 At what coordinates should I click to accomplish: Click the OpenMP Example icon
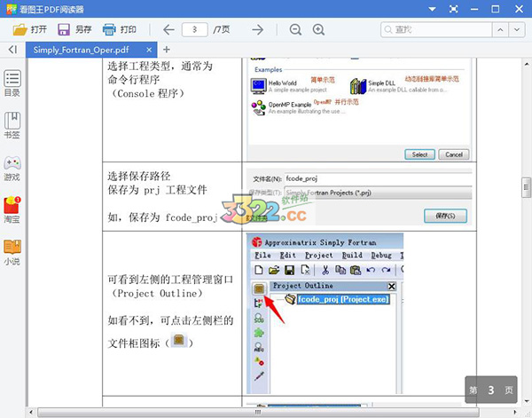pyautogui.click(x=259, y=107)
